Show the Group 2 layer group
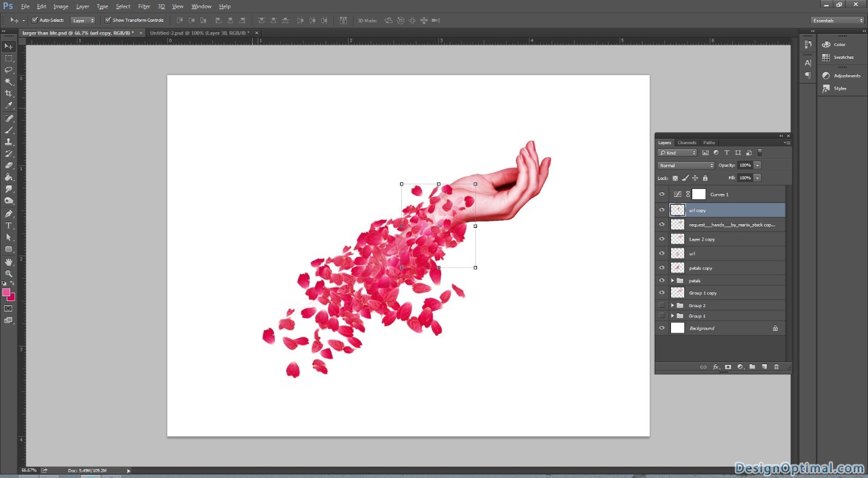The image size is (868, 478). tap(662, 305)
